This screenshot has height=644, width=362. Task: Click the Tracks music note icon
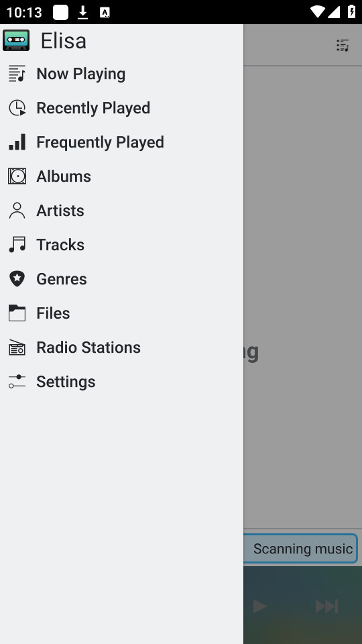[x=17, y=245]
